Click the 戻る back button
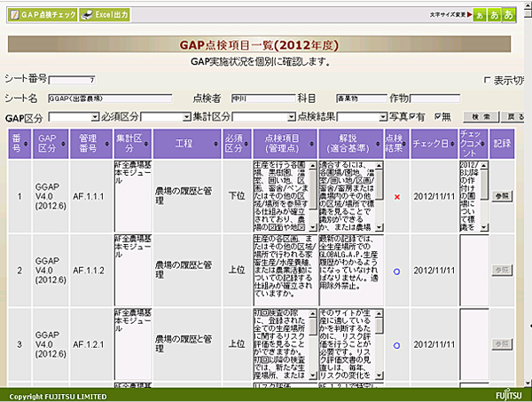532x402 pixels. click(x=514, y=117)
